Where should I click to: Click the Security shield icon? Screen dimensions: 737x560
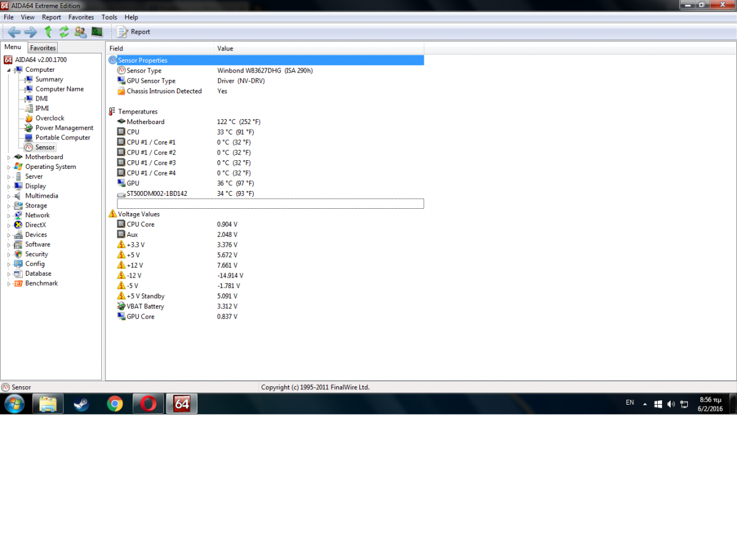click(18, 254)
